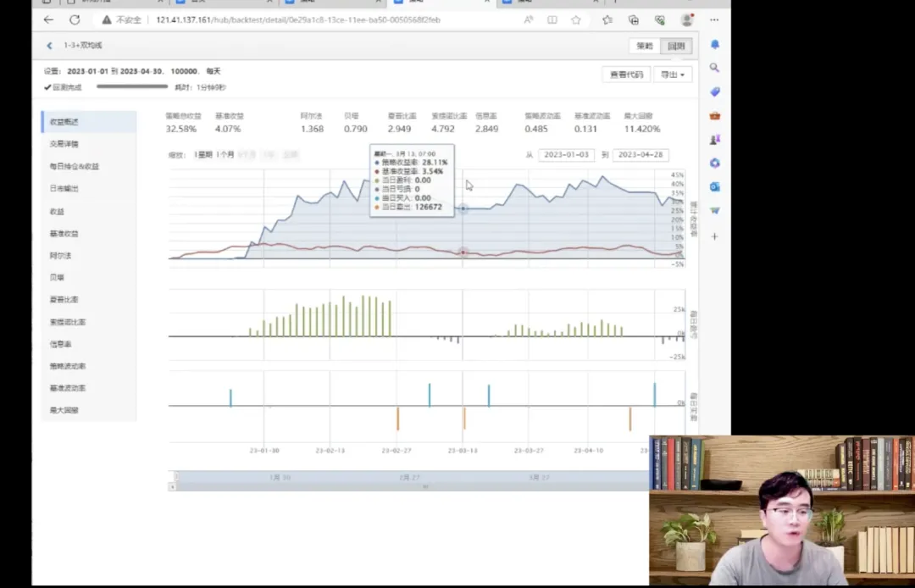Click the 2.949 Sharpe ratio value

399,129
